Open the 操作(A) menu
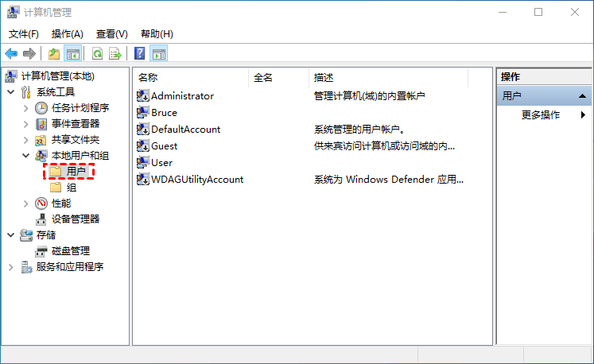Screen dimensions: 594x364 pos(67,34)
